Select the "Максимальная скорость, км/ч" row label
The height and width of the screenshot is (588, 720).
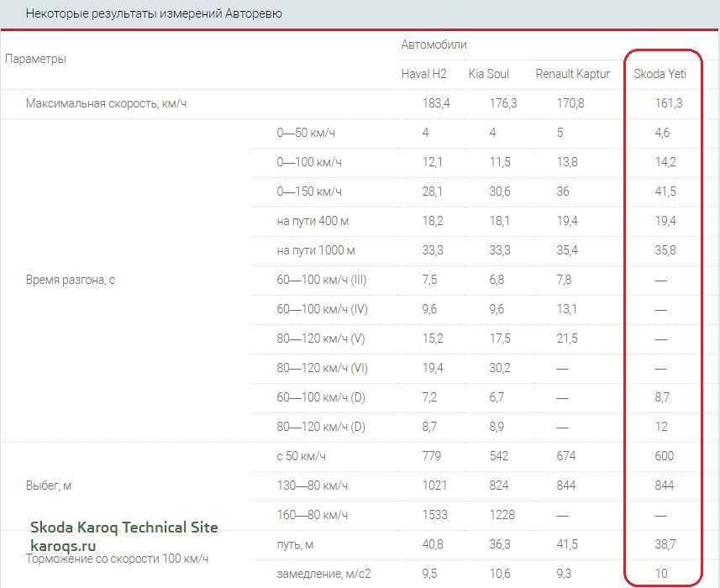pos(106,103)
